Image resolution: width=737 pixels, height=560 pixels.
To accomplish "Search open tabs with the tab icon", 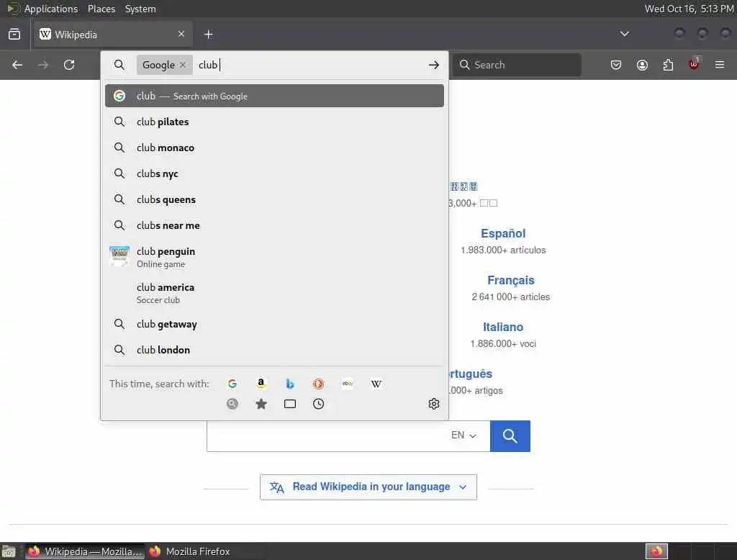I will 290,403.
